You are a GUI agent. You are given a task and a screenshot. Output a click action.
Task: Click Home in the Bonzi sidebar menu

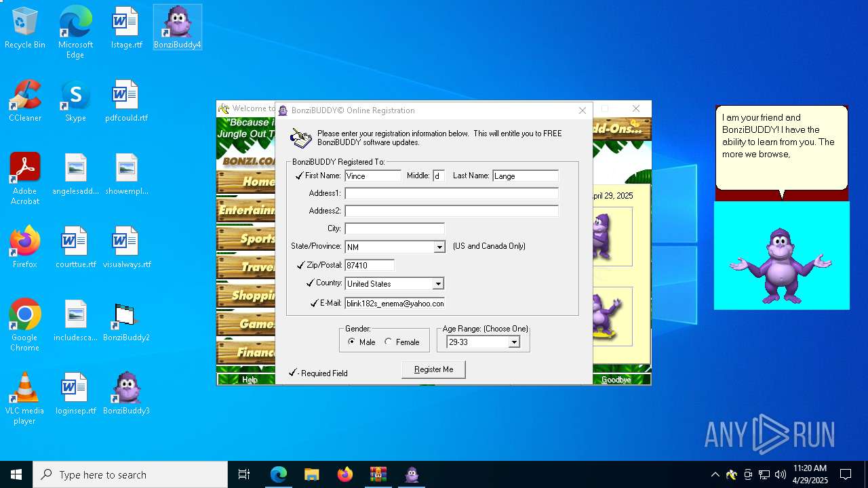[245, 182]
